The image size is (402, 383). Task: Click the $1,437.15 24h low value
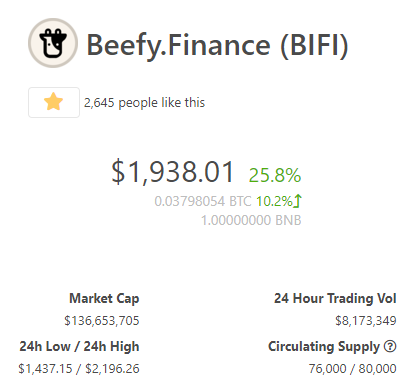pos(45,369)
